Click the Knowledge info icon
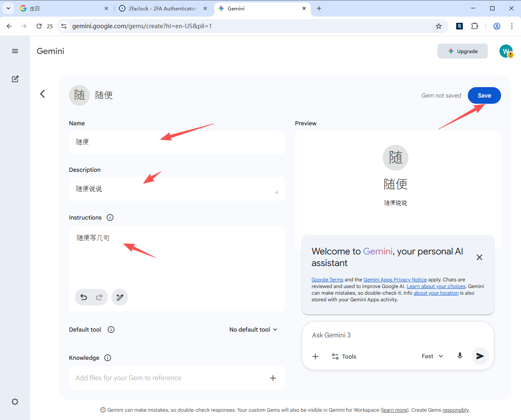 click(x=108, y=358)
